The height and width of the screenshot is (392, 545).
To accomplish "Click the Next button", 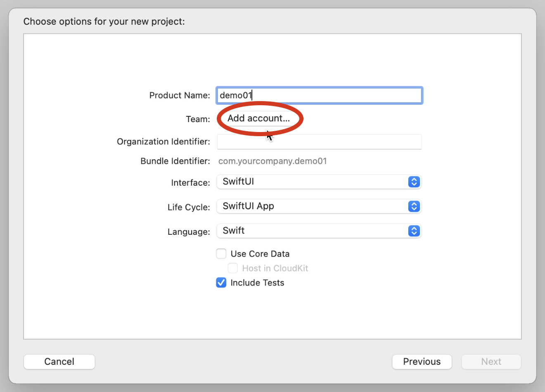I will (x=491, y=362).
